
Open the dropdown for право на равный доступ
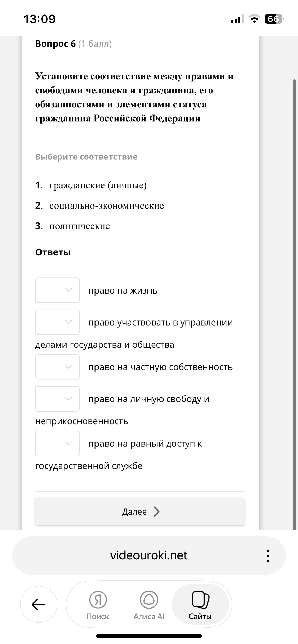point(57,444)
